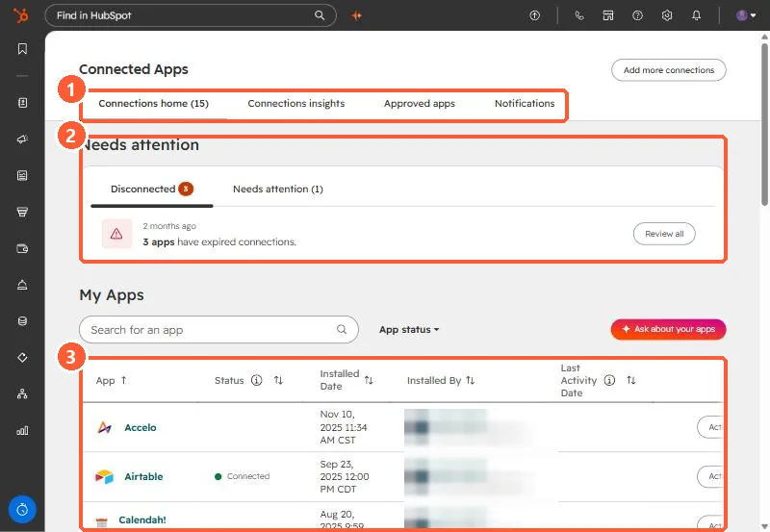This screenshot has height=532, width=770.
Task: Open the Accelo app link
Action: [x=141, y=427]
